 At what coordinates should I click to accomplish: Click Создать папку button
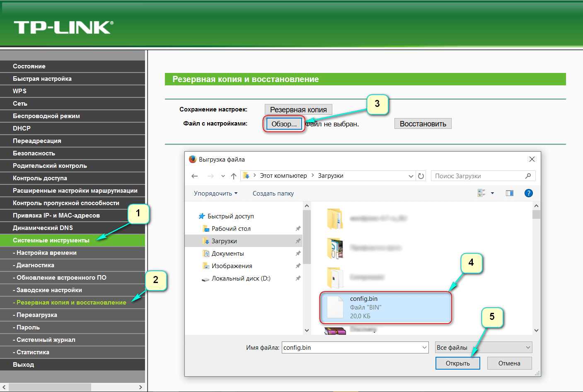coord(273,194)
